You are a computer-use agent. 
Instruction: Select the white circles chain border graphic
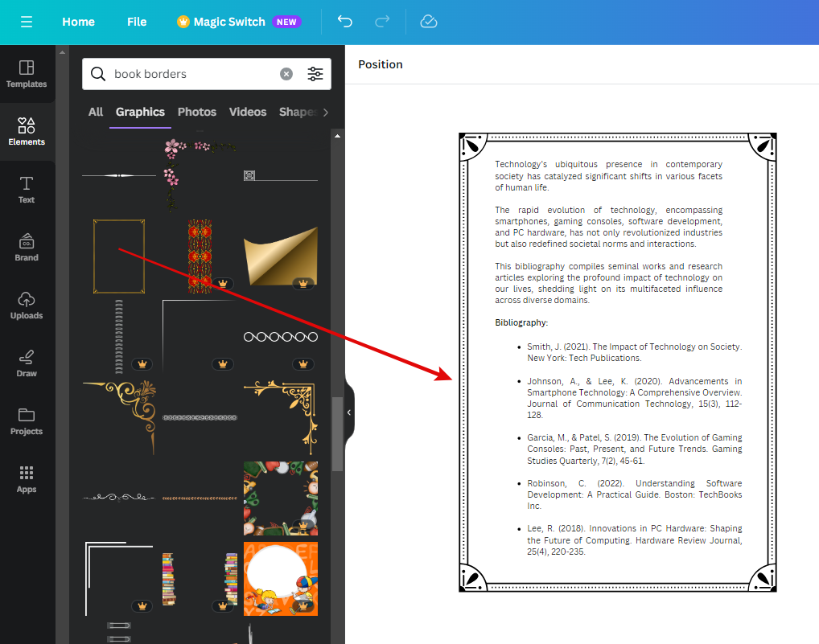pos(281,337)
